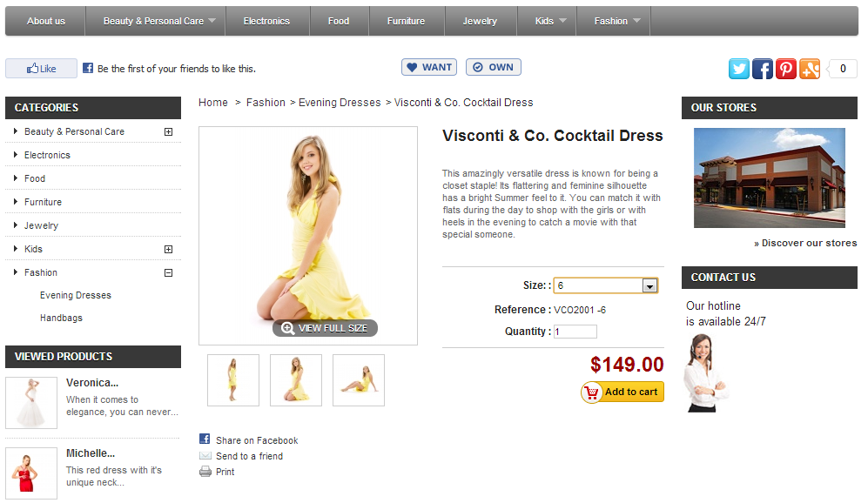Open the Furniture menu in top navigation
868x503 pixels.
[x=406, y=21]
